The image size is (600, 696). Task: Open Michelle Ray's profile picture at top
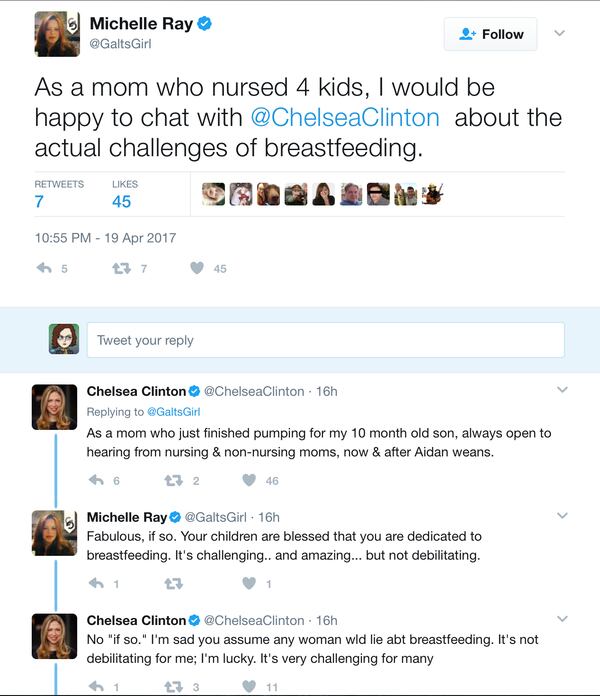[57, 33]
